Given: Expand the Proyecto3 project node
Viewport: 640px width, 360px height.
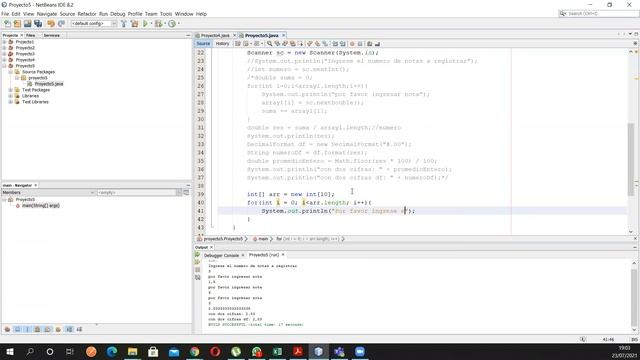Looking at the screenshot, I should click(x=4, y=54).
